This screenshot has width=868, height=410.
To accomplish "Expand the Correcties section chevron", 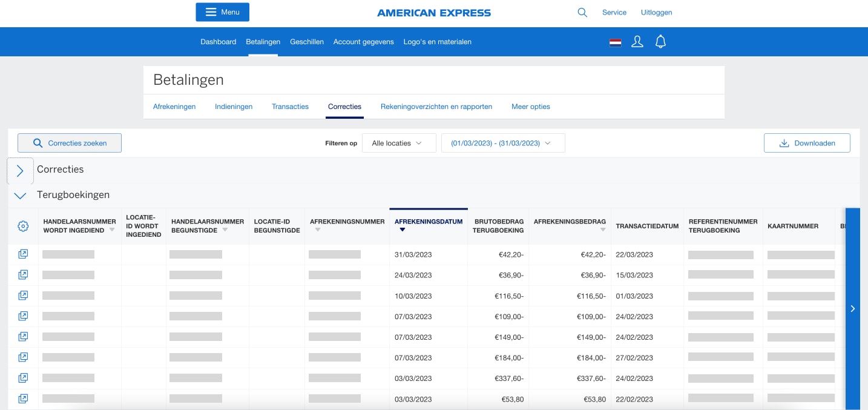I will pos(20,170).
